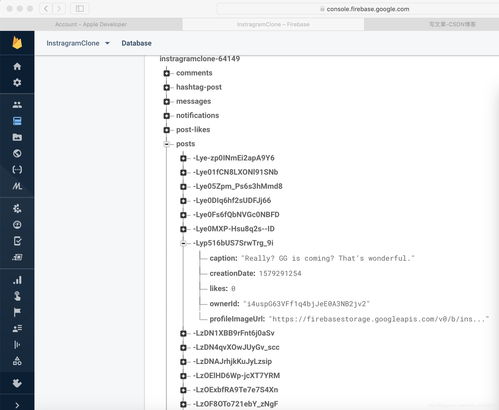The image size is (499, 410).
Task: Open Analytics bar chart icon in sidebar
Action: click(17, 280)
